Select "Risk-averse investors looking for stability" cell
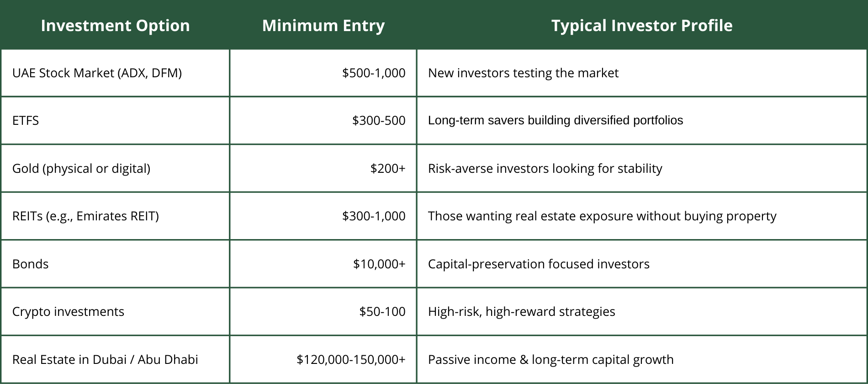Screen dimensions: 868x384 coord(545,169)
